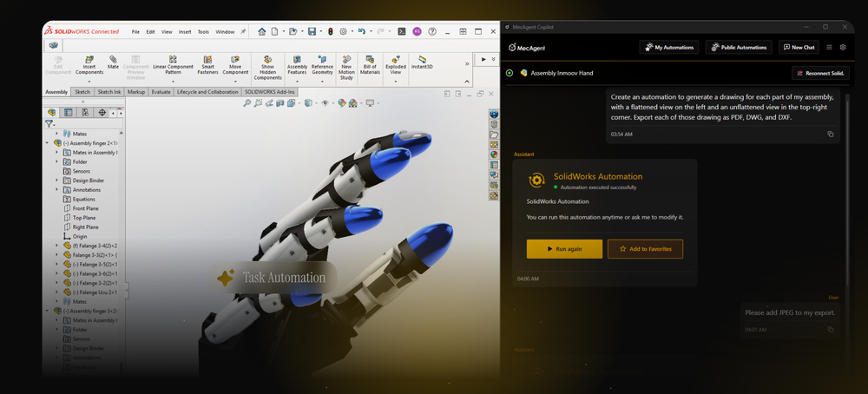Open SolidWorks Options gear icon

pos(343,31)
